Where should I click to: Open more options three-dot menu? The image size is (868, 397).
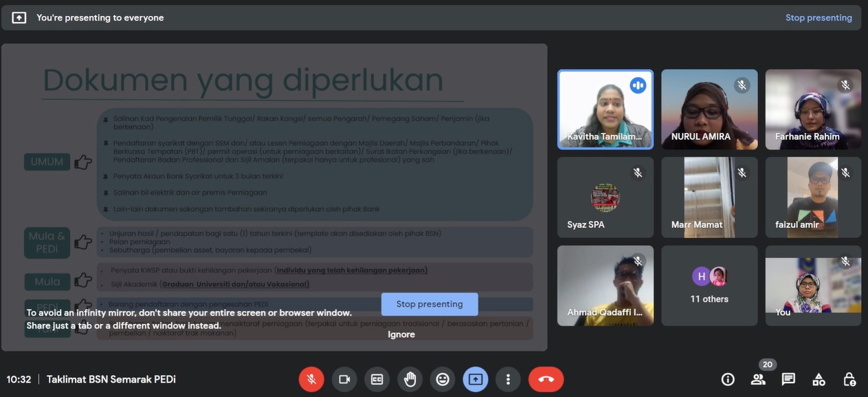508,379
